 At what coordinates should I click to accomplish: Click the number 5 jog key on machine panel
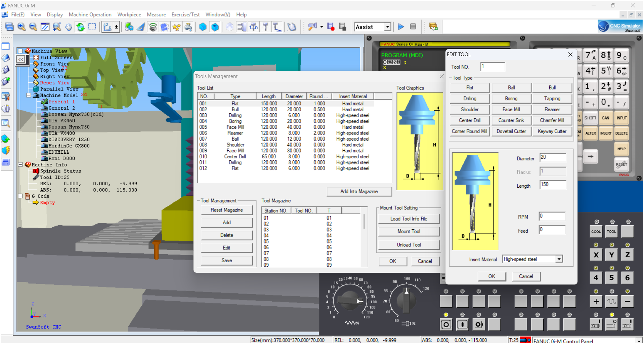tap(611, 278)
